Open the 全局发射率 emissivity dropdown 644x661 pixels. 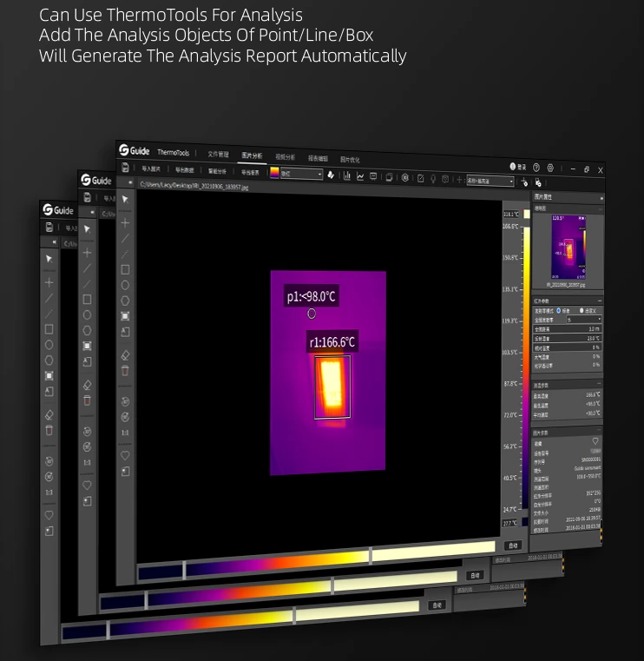coord(582,319)
